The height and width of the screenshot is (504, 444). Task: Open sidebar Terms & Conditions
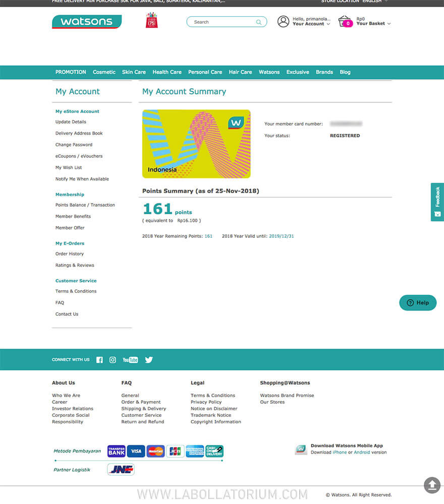coord(76,291)
